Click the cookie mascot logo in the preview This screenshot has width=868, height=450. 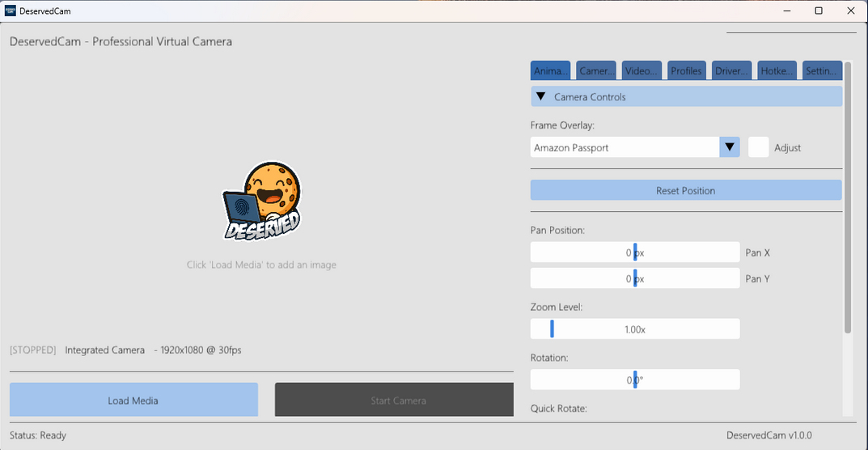pos(262,201)
